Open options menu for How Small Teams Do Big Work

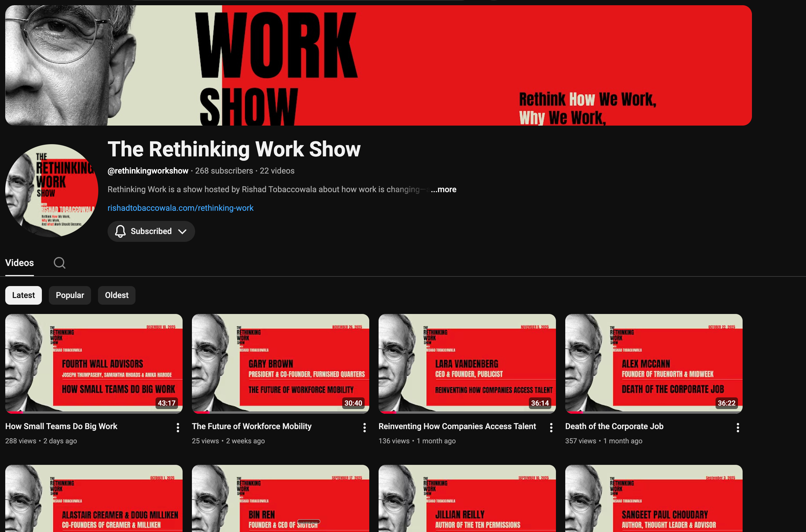coord(178,428)
